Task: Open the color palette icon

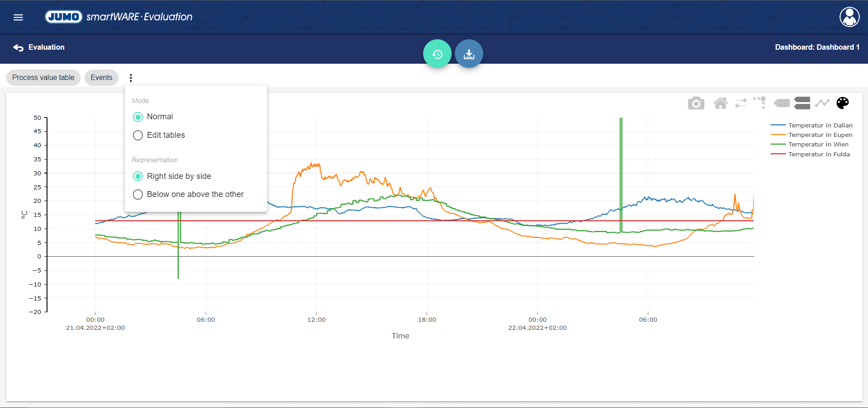Action: click(842, 103)
